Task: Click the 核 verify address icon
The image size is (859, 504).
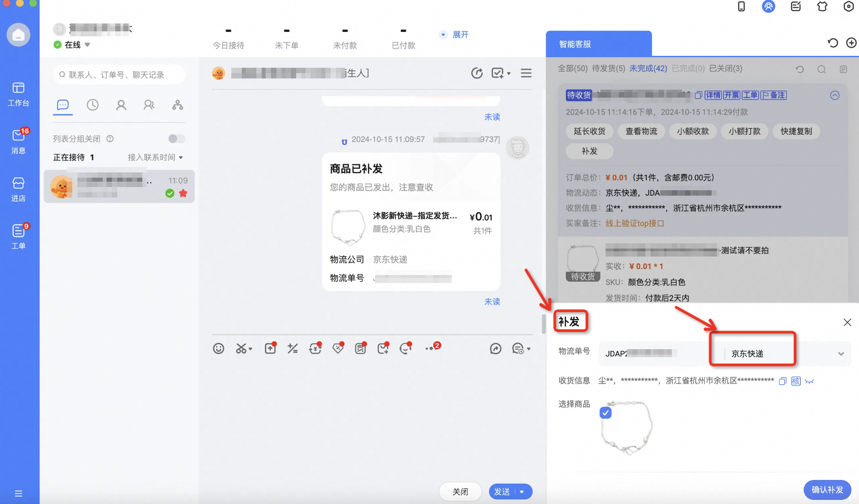Action: click(x=796, y=381)
